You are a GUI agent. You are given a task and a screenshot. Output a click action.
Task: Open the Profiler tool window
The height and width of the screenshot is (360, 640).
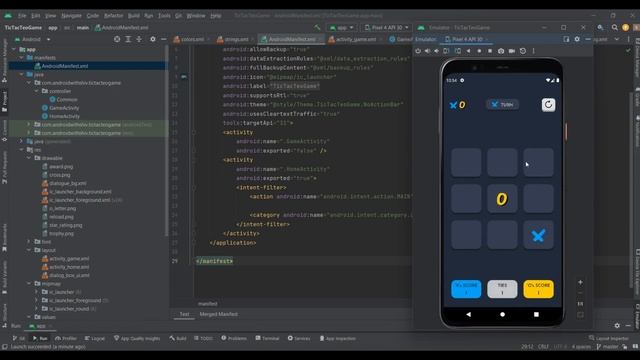[66, 338]
